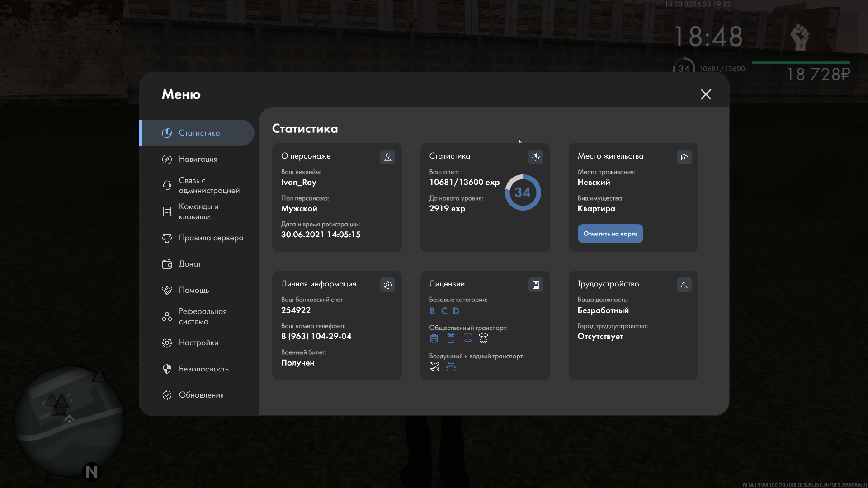
Task: Click the boat water transport license icon
Action: tap(451, 367)
